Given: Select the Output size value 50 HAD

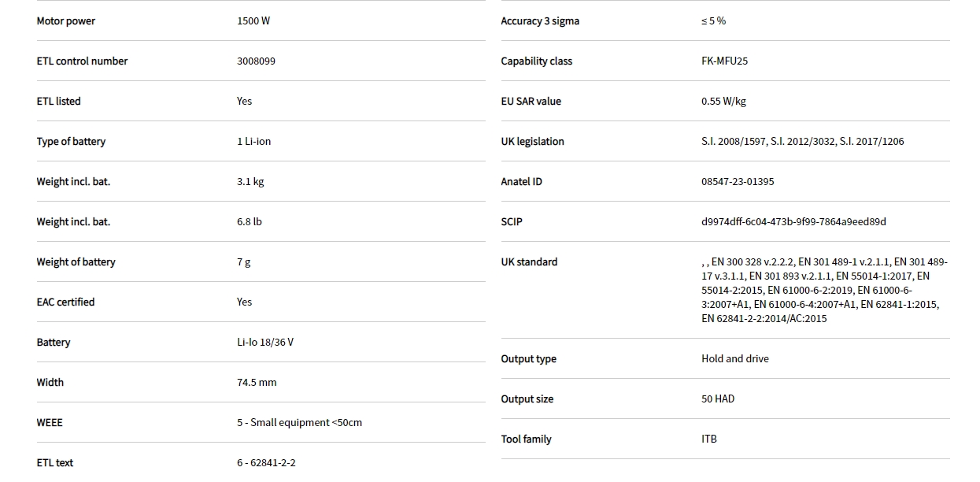Looking at the screenshot, I should 717,399.
